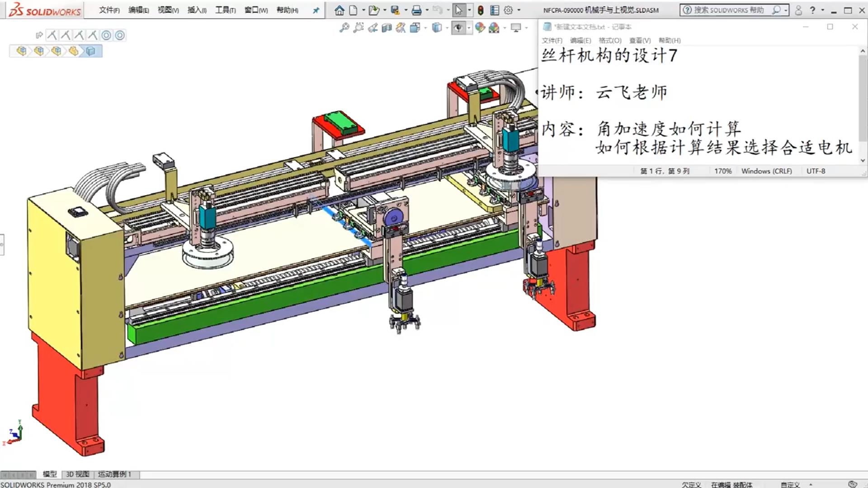Viewport: 868px width, 488px height.
Task: Click the View Settings monitor icon
Action: pyautogui.click(x=516, y=28)
